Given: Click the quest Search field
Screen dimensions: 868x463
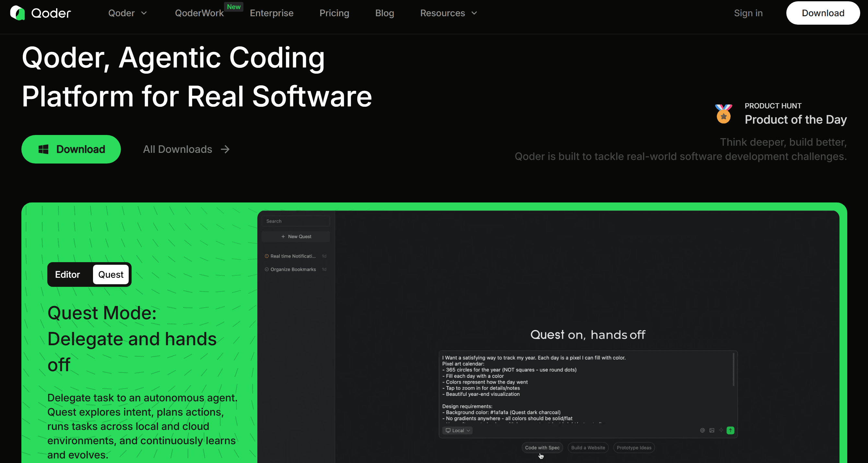Looking at the screenshot, I should tap(296, 221).
